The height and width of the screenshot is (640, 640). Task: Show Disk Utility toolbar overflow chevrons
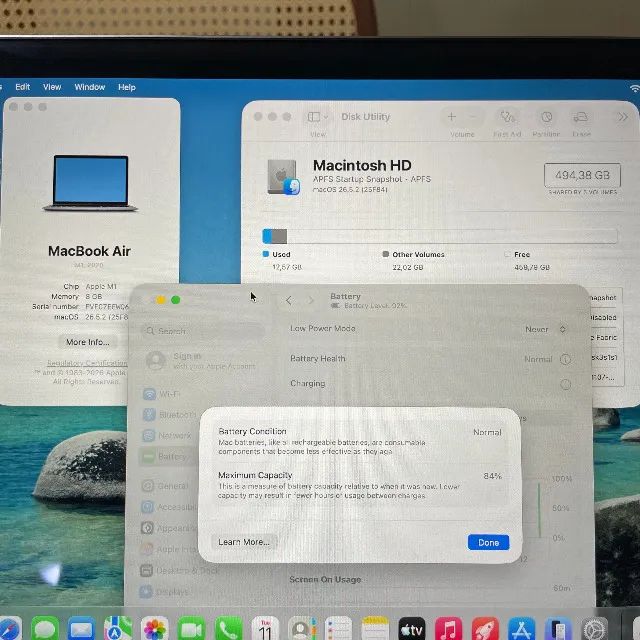(622, 117)
